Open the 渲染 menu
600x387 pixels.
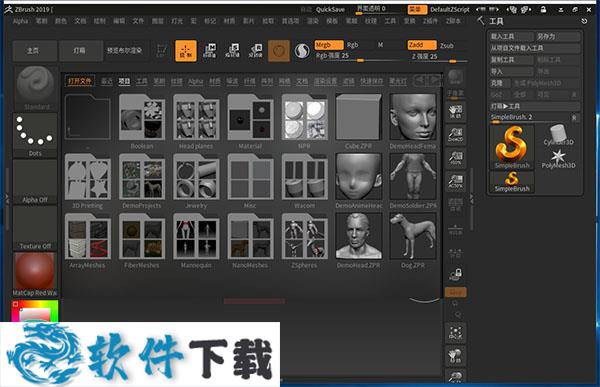(x=313, y=21)
